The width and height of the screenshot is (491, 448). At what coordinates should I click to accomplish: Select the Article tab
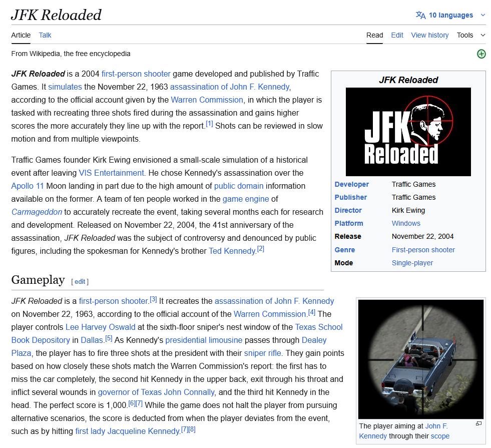[x=21, y=35]
